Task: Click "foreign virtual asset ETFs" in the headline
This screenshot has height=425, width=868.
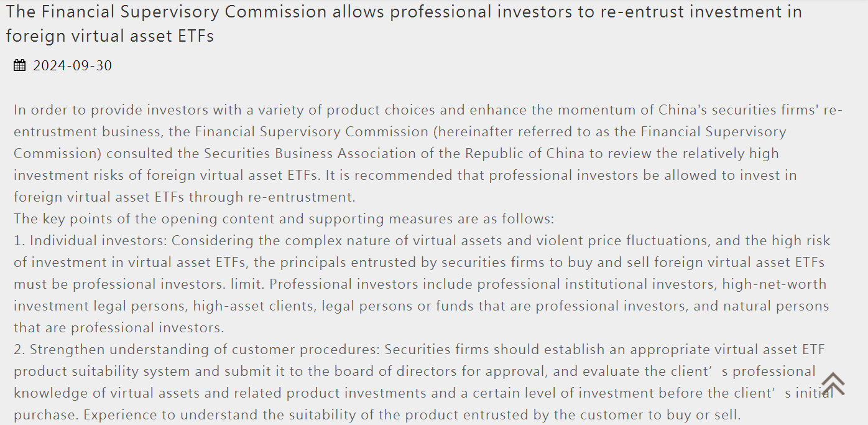Action: [109, 36]
